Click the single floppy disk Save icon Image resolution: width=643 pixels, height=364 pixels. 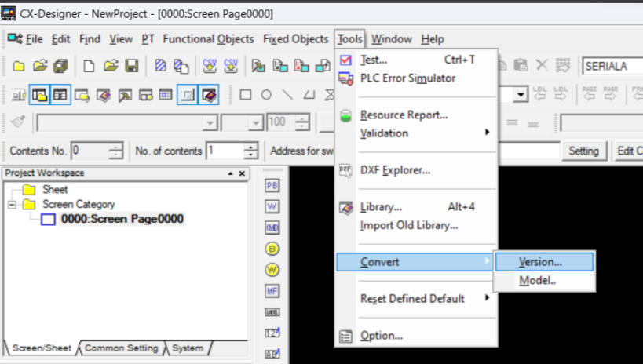[132, 66]
